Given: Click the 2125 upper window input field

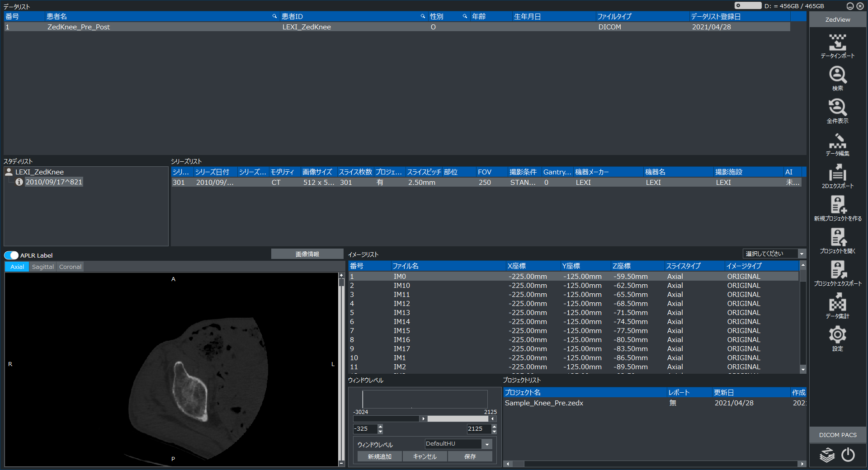Looking at the screenshot, I should click(x=479, y=428).
